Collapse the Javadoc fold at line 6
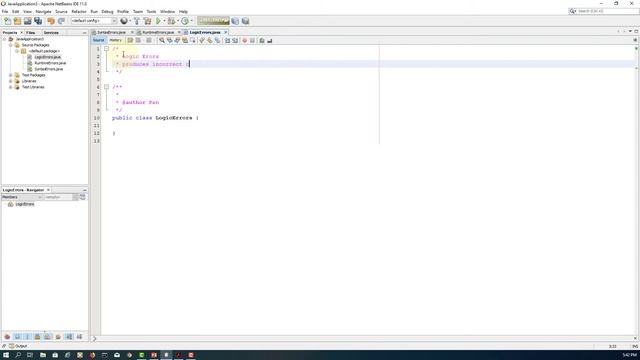 click(x=106, y=87)
